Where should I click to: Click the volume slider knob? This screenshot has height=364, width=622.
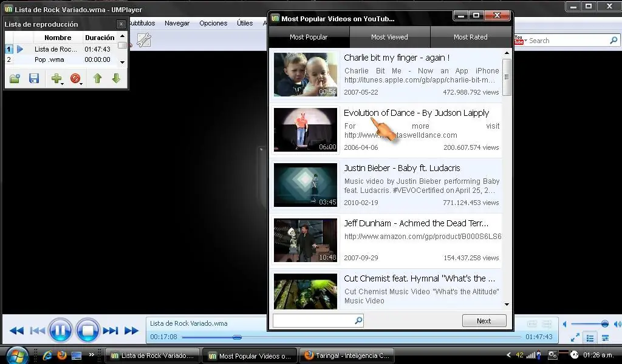click(x=604, y=324)
